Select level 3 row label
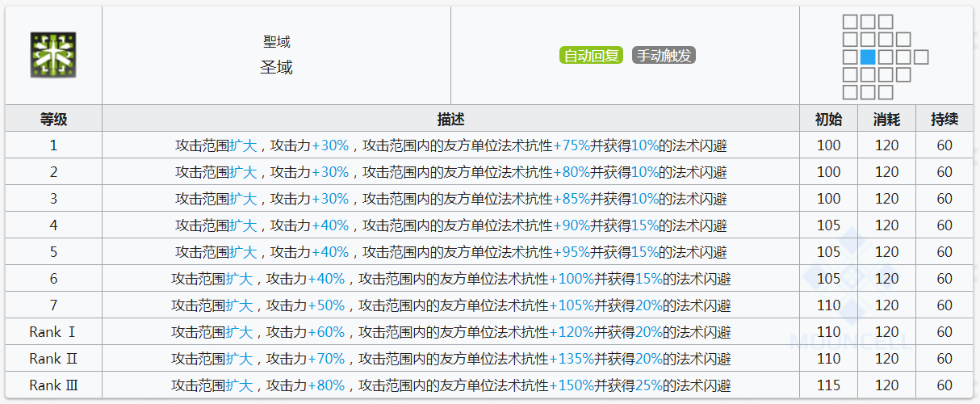 [53, 199]
